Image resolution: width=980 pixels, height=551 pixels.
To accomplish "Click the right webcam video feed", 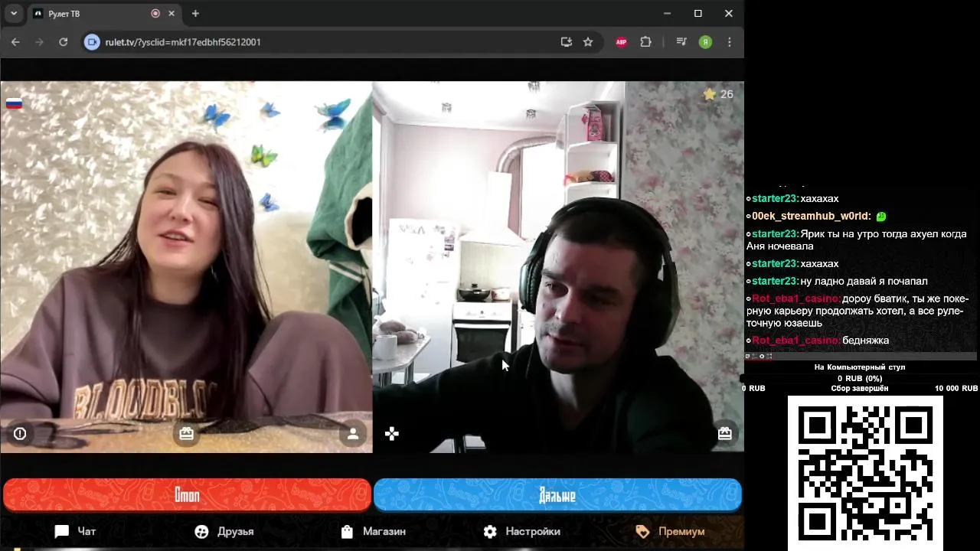I will 558,266.
